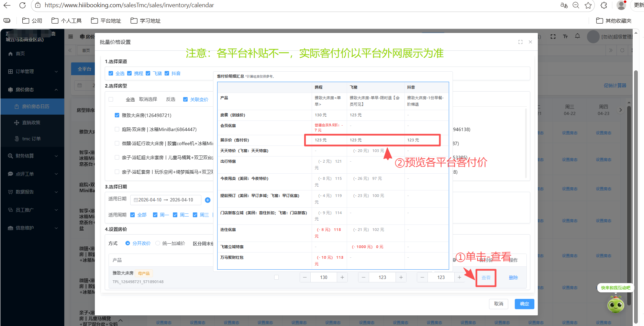Screen dimensions: 644x326
Task: Open the notification bell in top bar
Action: [x=577, y=36]
